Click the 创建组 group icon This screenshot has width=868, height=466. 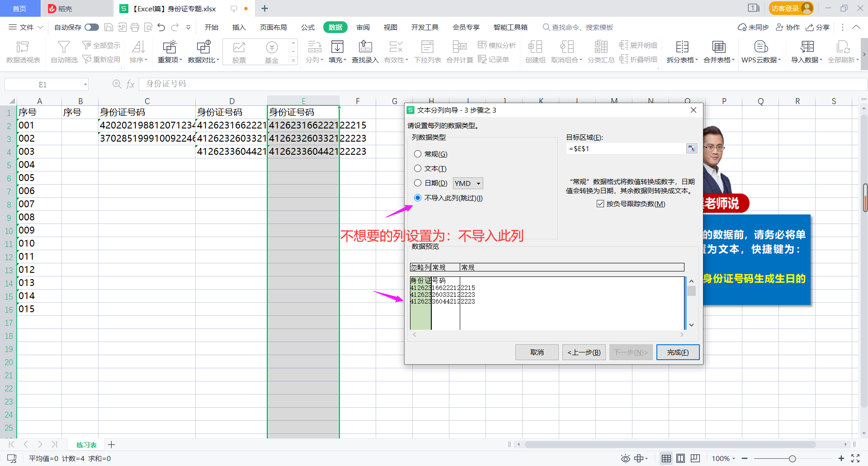(535, 52)
